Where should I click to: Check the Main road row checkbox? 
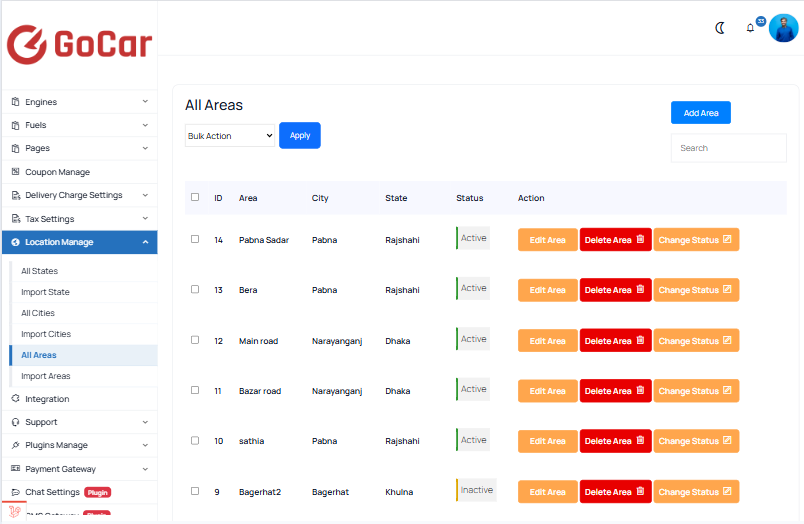[195, 340]
